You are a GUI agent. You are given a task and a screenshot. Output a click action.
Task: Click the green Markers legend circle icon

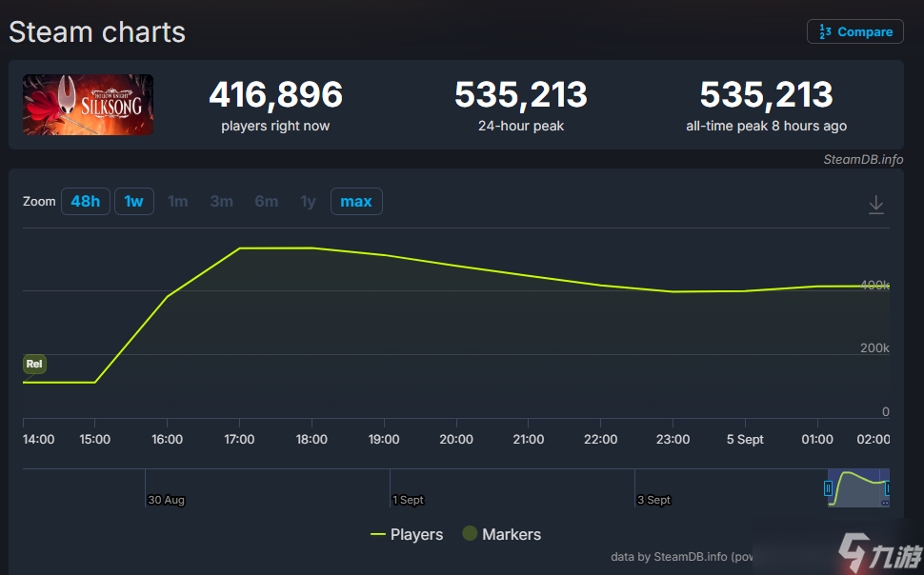pyautogui.click(x=470, y=534)
